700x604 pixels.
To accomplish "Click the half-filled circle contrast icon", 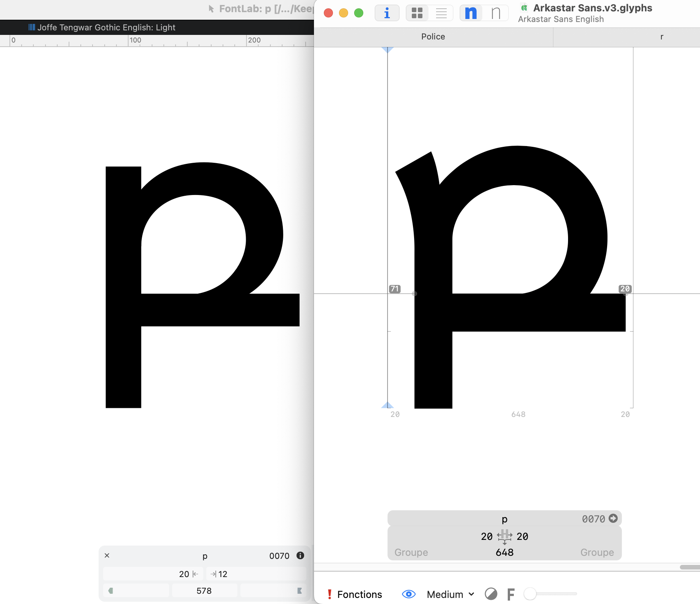I will click(491, 594).
